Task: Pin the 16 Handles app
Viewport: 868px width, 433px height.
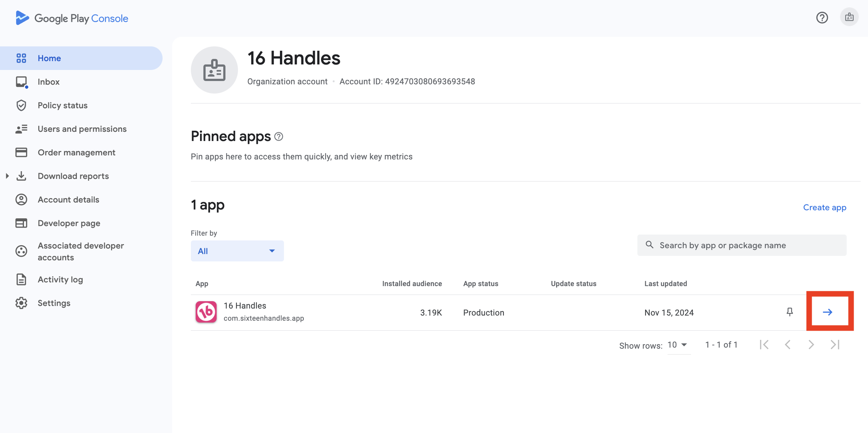Action: pos(790,312)
